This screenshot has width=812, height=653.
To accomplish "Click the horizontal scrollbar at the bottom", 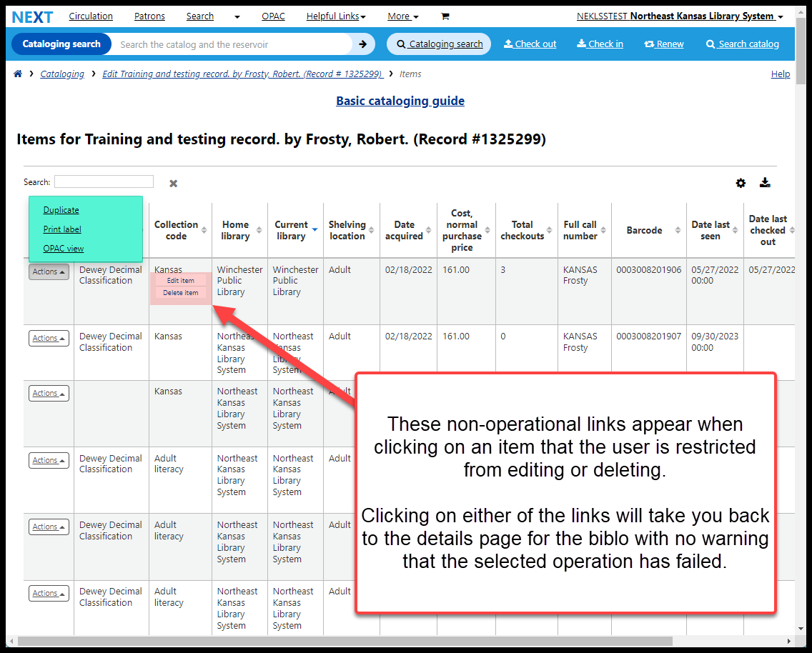I will click(343, 641).
